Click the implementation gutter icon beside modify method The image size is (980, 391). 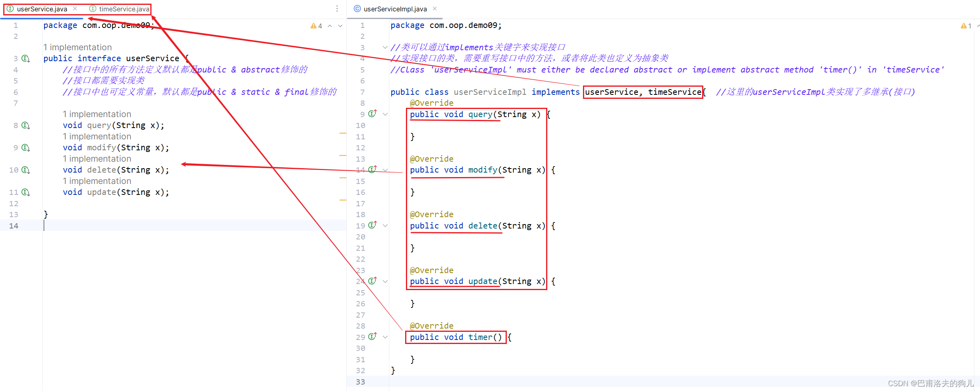tap(26, 147)
